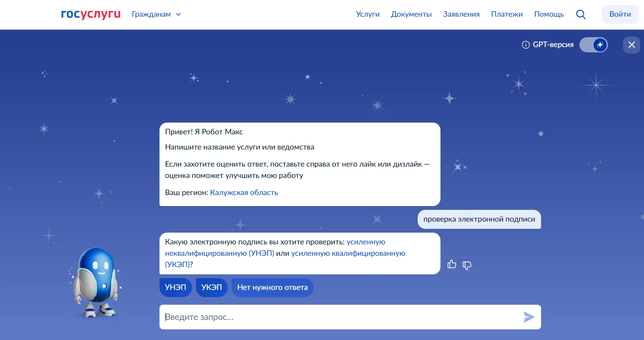Image resolution: width=644 pixels, height=340 pixels.
Task: Dislike the answer with thumbs down
Action: pyautogui.click(x=467, y=265)
